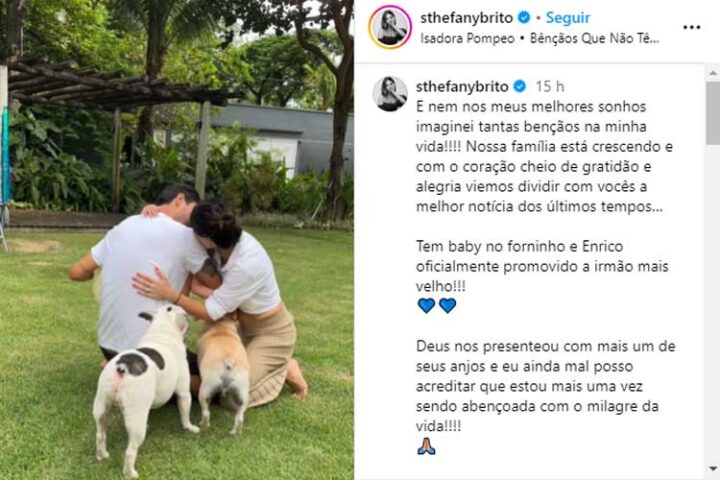Click verified badge beside caption username
The height and width of the screenshot is (480, 720).
point(520,86)
